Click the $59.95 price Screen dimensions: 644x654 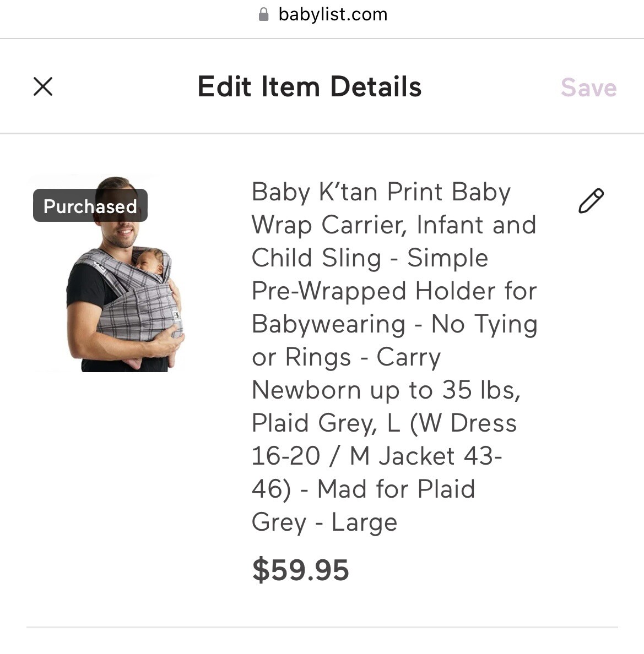[300, 570]
